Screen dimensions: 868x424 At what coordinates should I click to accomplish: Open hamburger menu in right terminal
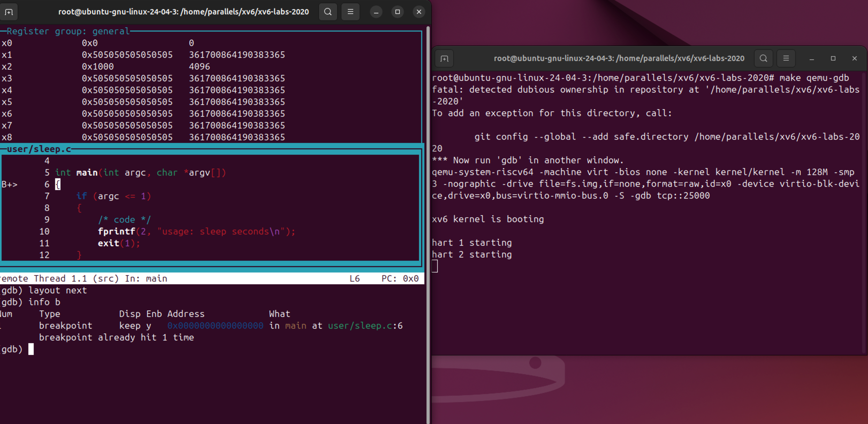click(786, 58)
